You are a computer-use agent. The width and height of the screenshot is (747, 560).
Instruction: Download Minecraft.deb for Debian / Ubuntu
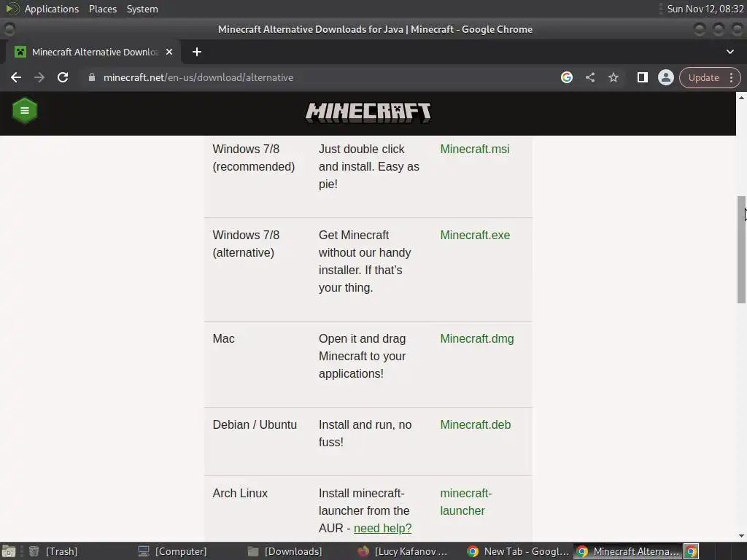(476, 425)
